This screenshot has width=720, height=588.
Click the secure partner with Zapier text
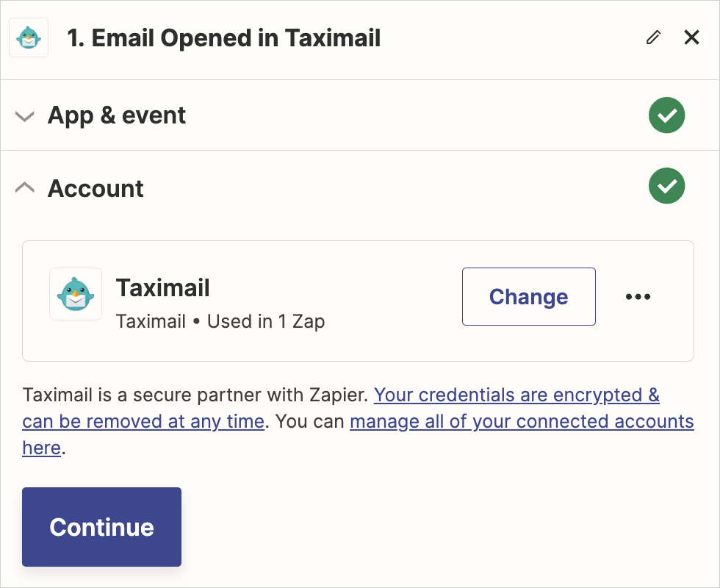195,395
